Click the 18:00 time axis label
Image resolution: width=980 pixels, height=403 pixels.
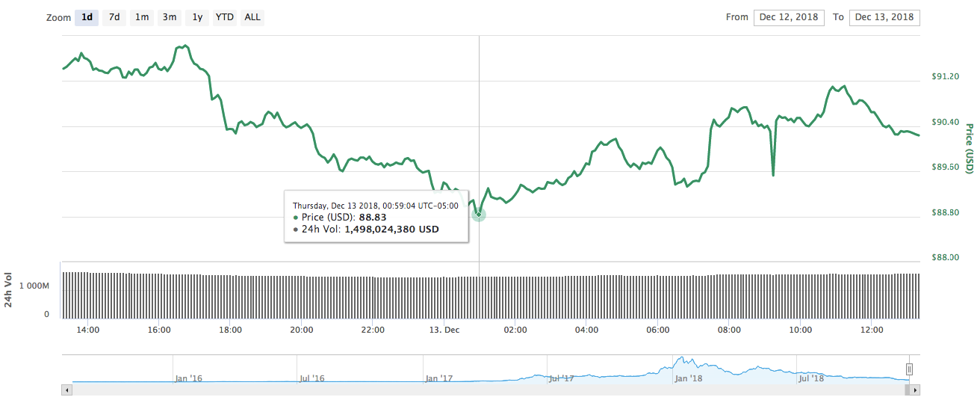[230, 330]
